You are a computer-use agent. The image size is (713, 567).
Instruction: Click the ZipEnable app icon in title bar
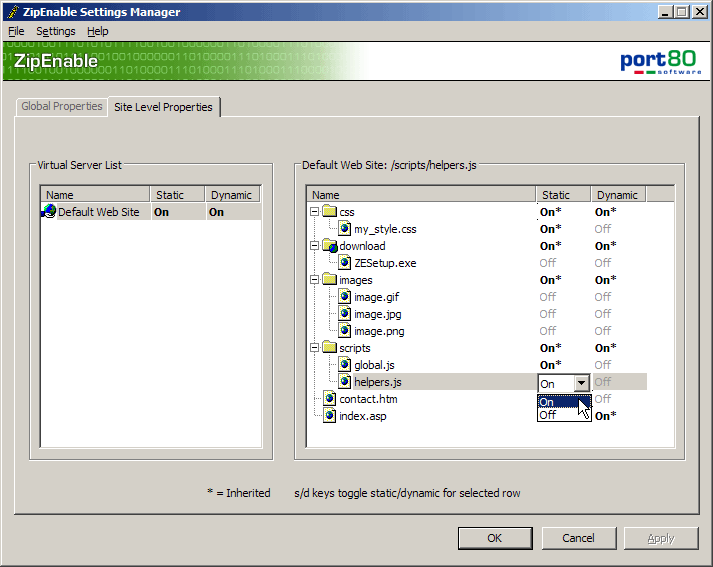tap(13, 11)
